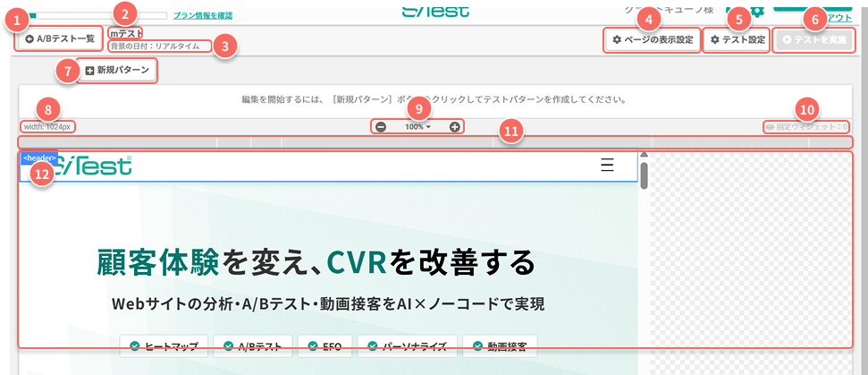Screen dimensions: 868x375
Task: Toggle 固定ウィジェット visibility eye
Action: (x=770, y=127)
